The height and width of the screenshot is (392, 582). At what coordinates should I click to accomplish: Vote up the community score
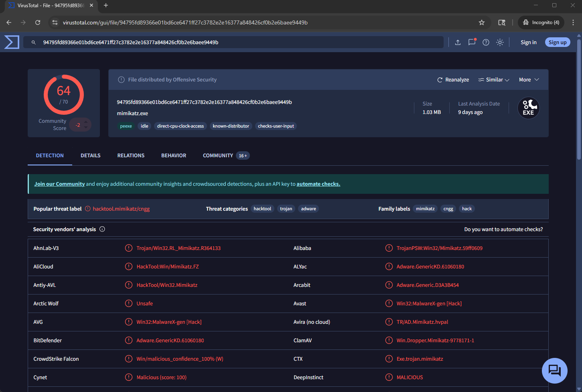tap(86, 122)
